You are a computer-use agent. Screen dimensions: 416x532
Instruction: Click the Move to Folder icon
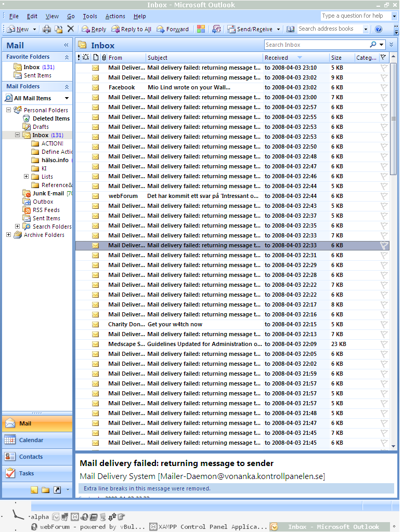(59, 29)
